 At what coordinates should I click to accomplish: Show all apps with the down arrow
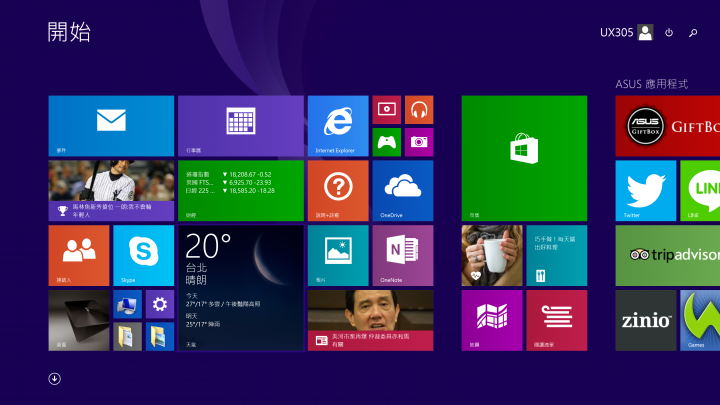coord(55,378)
